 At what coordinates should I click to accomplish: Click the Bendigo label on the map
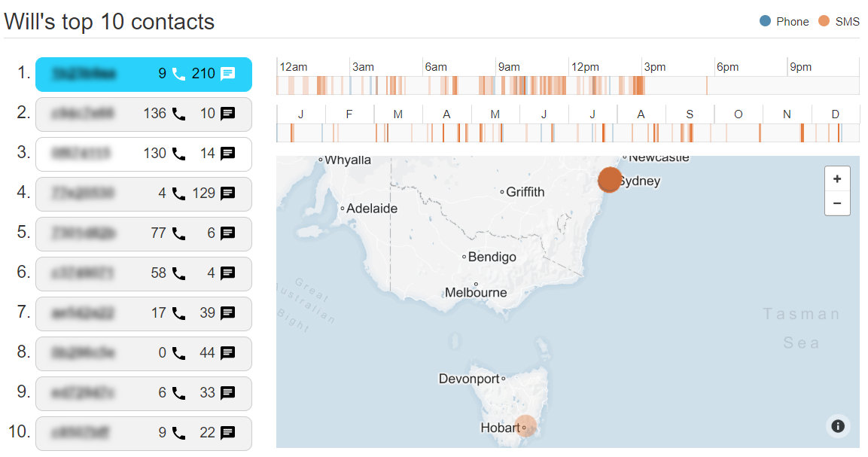492,257
